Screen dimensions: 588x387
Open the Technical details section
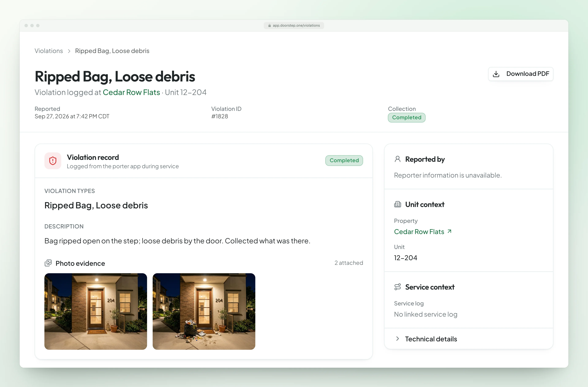[x=469, y=339]
